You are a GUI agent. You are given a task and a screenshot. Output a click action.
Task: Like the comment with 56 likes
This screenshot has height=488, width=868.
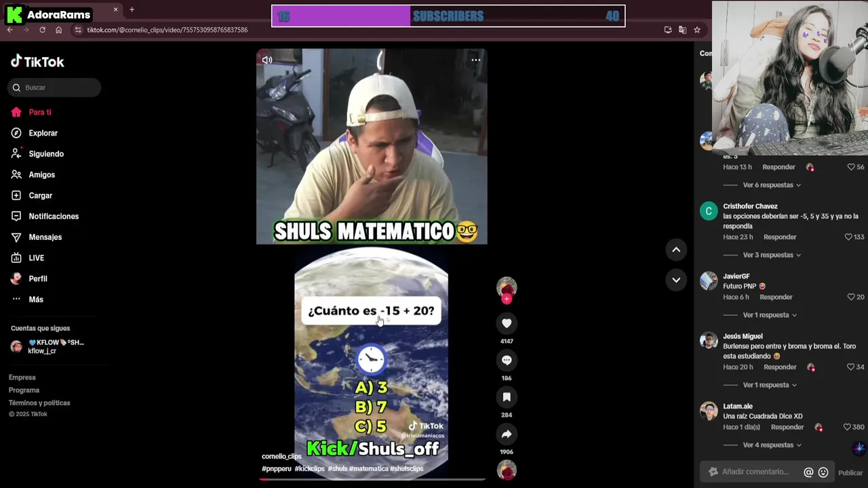pos(851,167)
